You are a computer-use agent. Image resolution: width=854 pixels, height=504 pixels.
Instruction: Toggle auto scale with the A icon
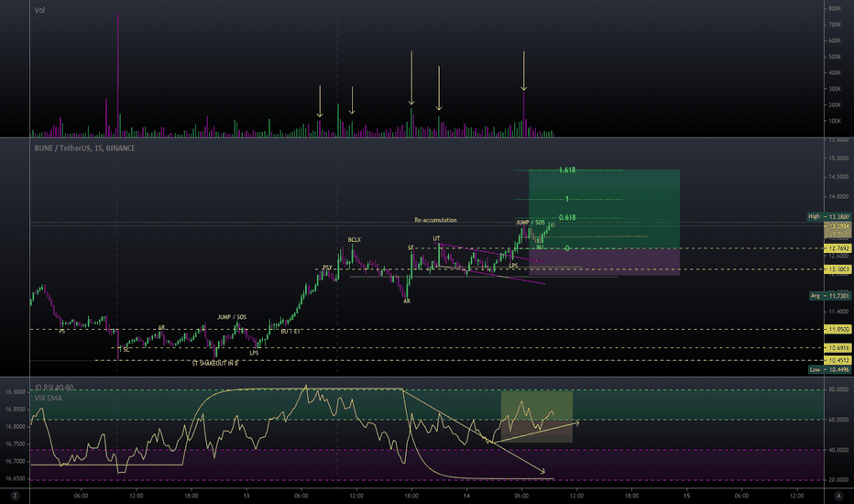[838, 496]
